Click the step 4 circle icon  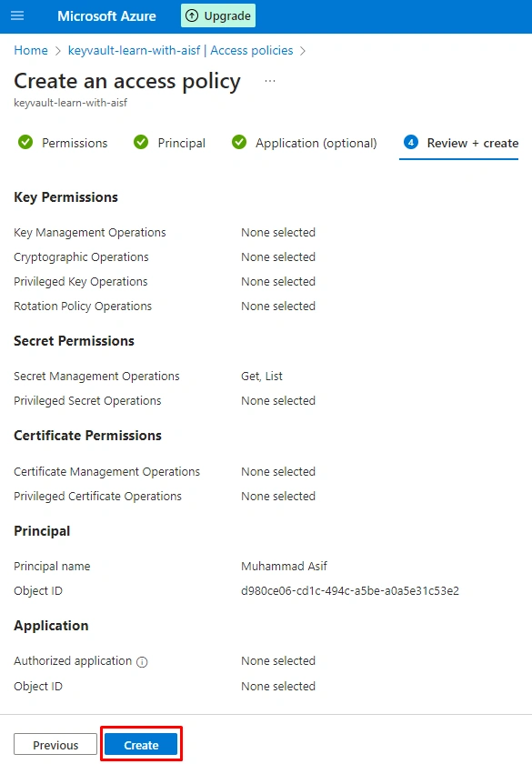(x=411, y=142)
